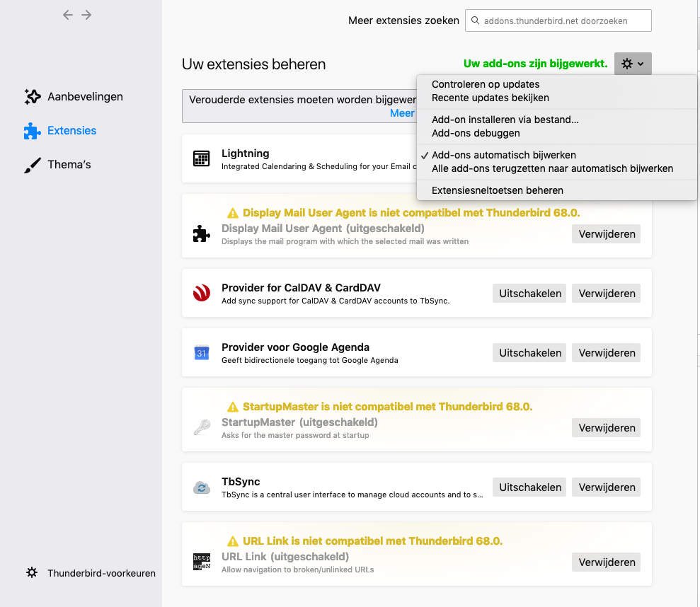Disable Provider voor Google Agenda extension
700x607 pixels.
pyautogui.click(x=529, y=352)
